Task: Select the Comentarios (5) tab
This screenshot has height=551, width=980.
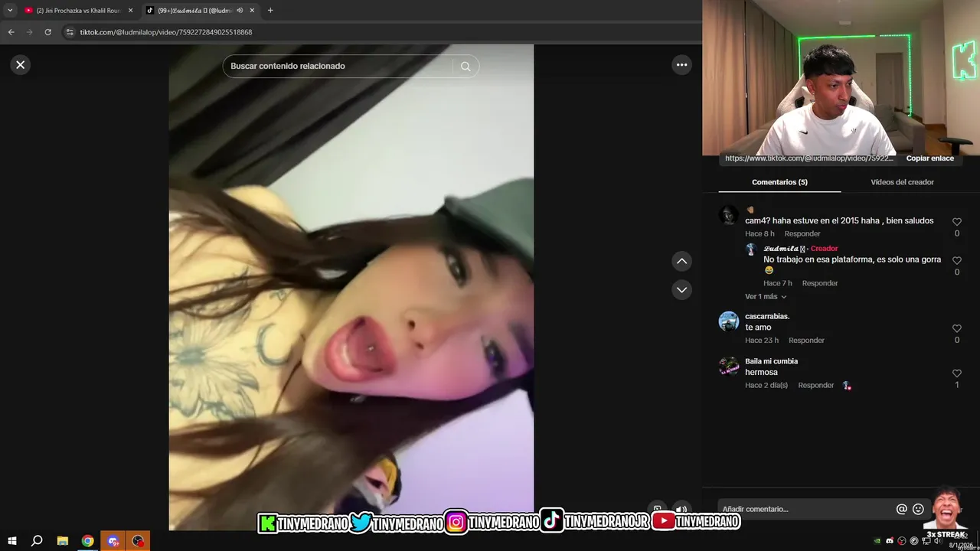Action: (779, 182)
